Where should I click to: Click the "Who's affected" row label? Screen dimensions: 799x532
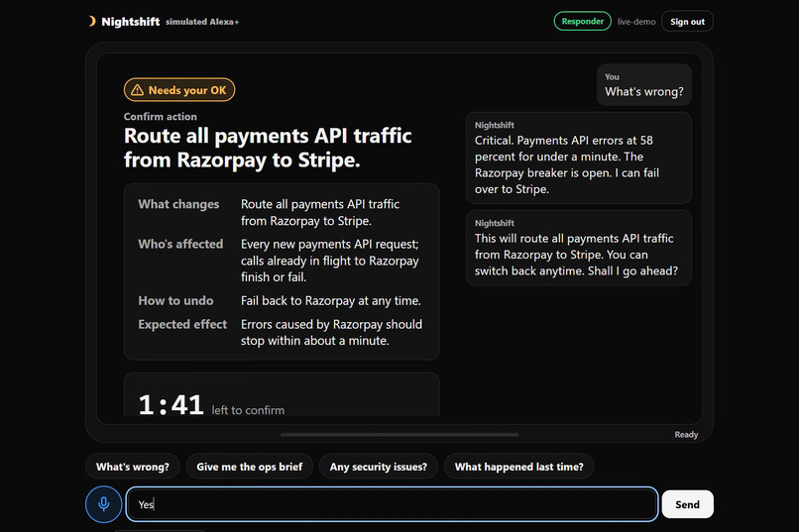tap(180, 244)
